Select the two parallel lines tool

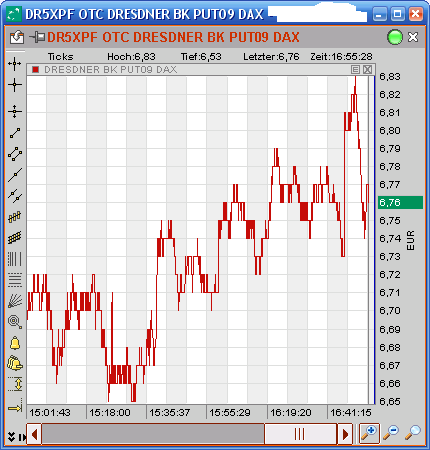tap(15, 196)
